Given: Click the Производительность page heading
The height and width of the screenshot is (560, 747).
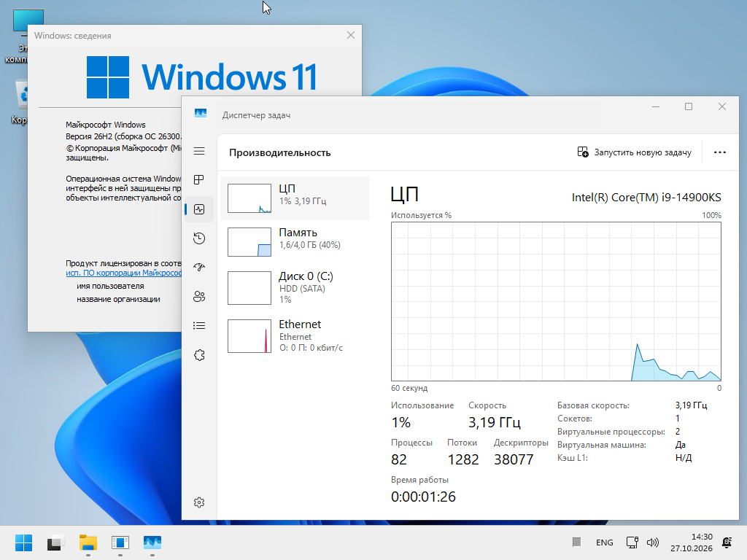Looking at the screenshot, I should pos(279,153).
